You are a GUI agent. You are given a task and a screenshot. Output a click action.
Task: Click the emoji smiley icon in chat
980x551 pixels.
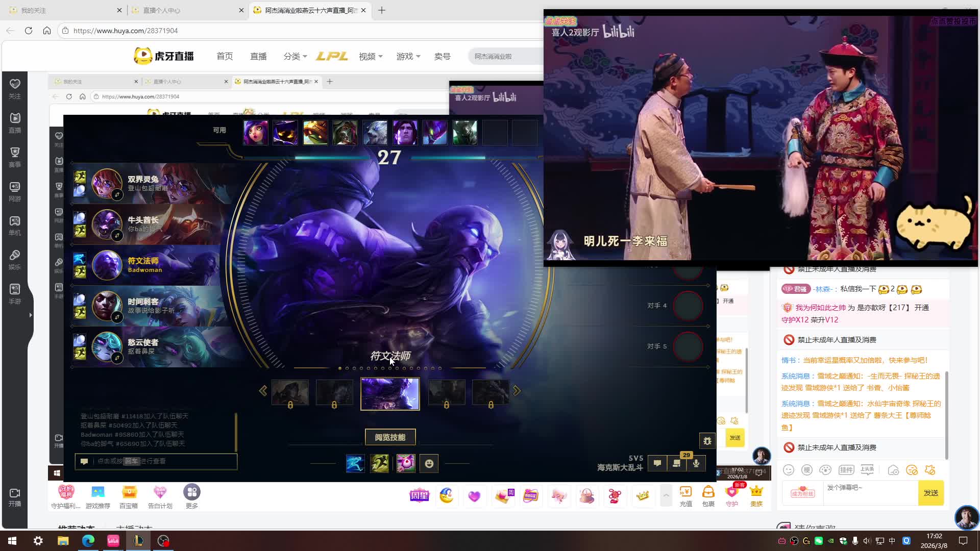click(789, 470)
